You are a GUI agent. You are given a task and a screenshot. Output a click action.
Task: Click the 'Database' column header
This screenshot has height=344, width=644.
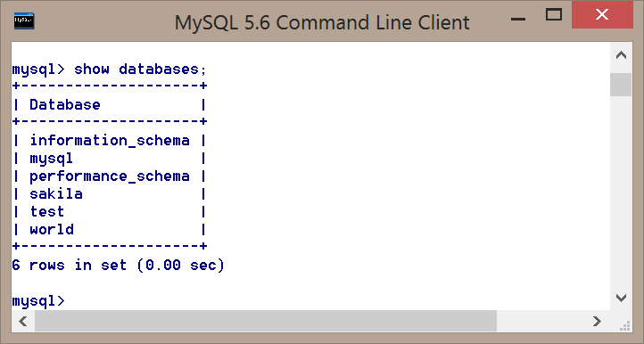[x=65, y=104]
